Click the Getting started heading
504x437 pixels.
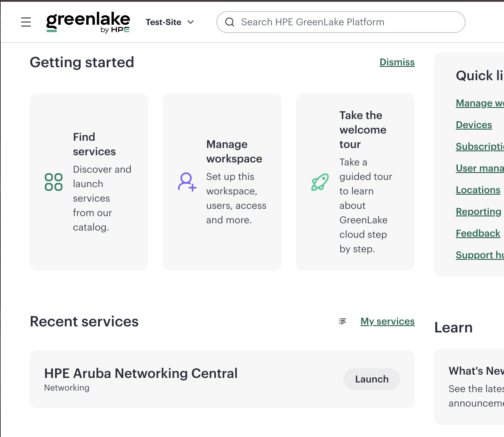[x=82, y=62]
